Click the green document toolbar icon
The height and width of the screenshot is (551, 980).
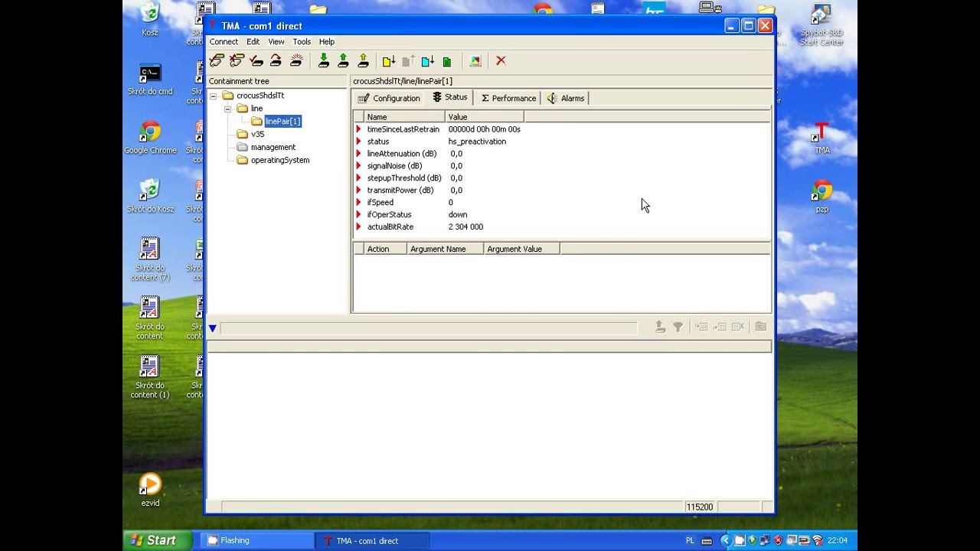point(447,61)
